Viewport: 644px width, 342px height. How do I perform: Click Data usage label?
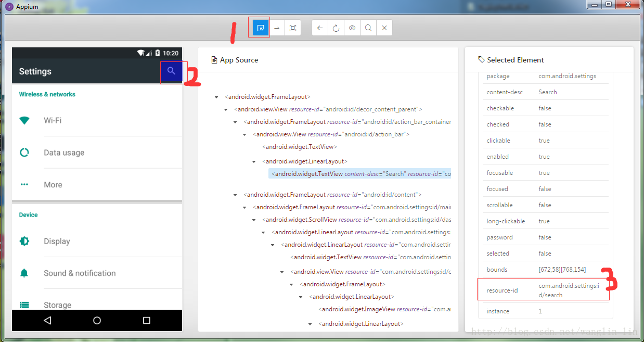(x=64, y=153)
